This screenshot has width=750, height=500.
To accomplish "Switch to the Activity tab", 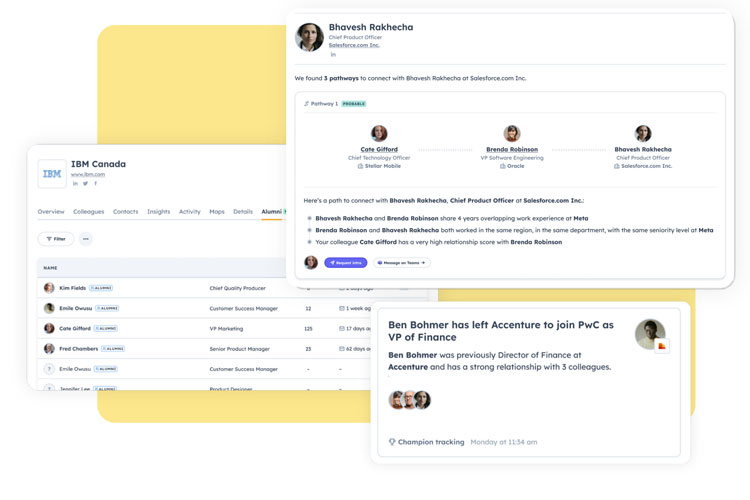I will coord(189,211).
